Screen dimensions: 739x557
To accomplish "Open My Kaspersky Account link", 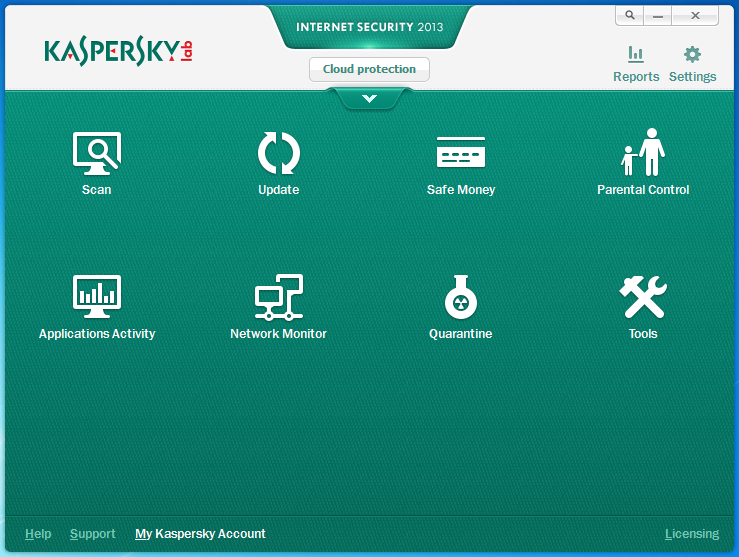I will [x=200, y=533].
